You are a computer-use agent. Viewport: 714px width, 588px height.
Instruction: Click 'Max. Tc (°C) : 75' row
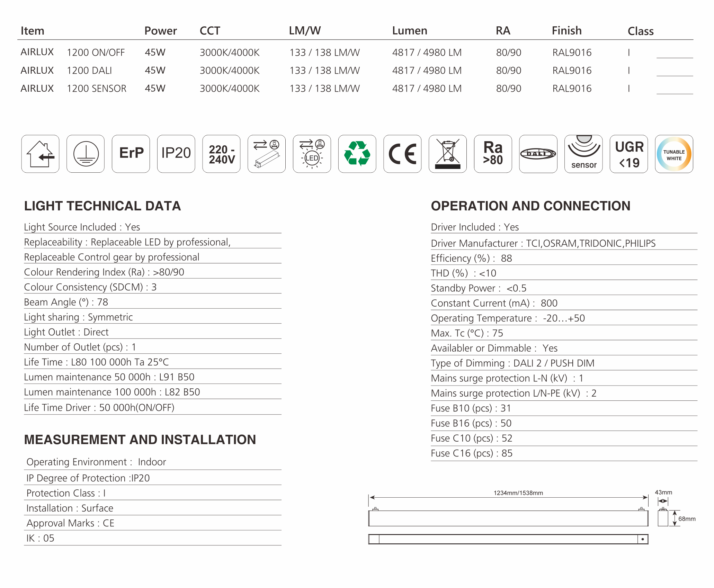[564, 333]
